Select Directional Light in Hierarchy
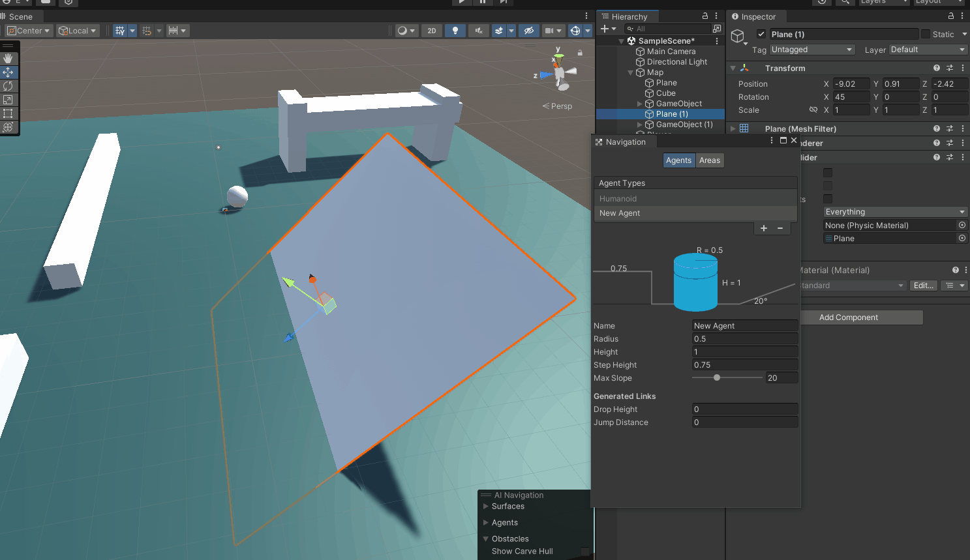The height and width of the screenshot is (560, 970). (677, 62)
